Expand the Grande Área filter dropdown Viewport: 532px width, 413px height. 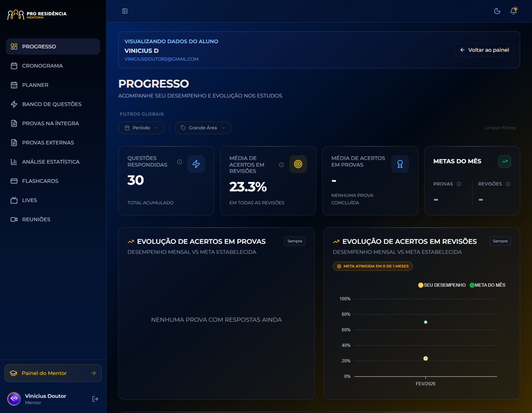point(203,128)
